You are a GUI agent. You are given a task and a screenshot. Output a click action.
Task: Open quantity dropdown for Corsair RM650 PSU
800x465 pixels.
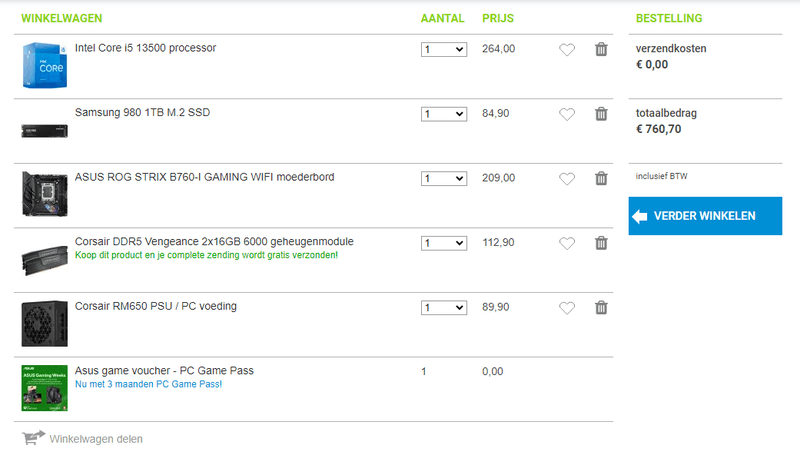click(x=444, y=308)
